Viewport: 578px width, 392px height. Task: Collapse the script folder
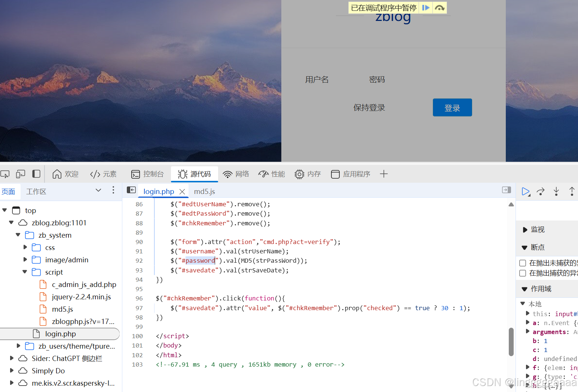[25, 272]
